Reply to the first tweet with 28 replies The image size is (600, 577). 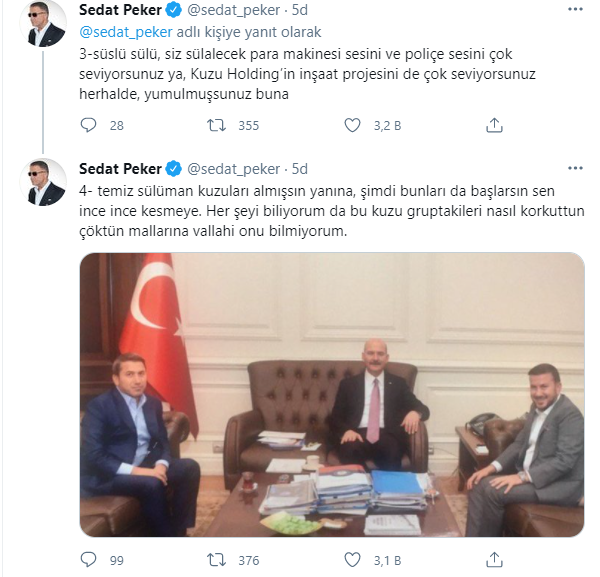88,125
